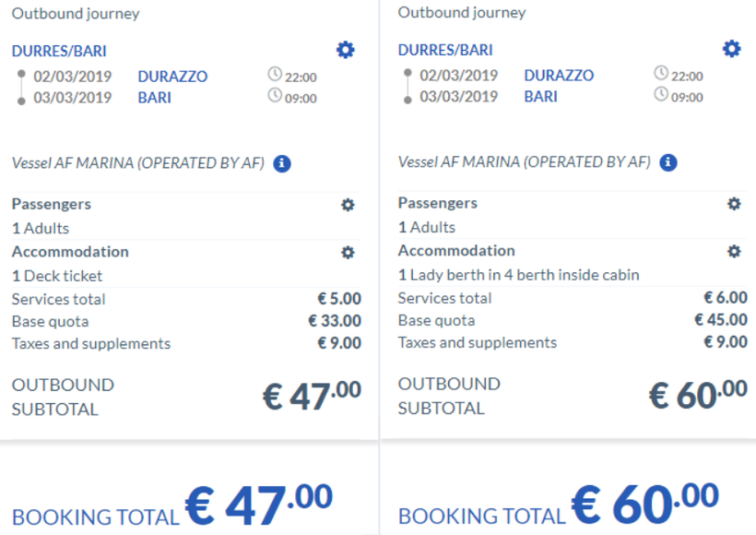Viewport: 756px width, 535px height.
Task: Click the 1 Deck ticket accommodation entry
Action: 57,276
